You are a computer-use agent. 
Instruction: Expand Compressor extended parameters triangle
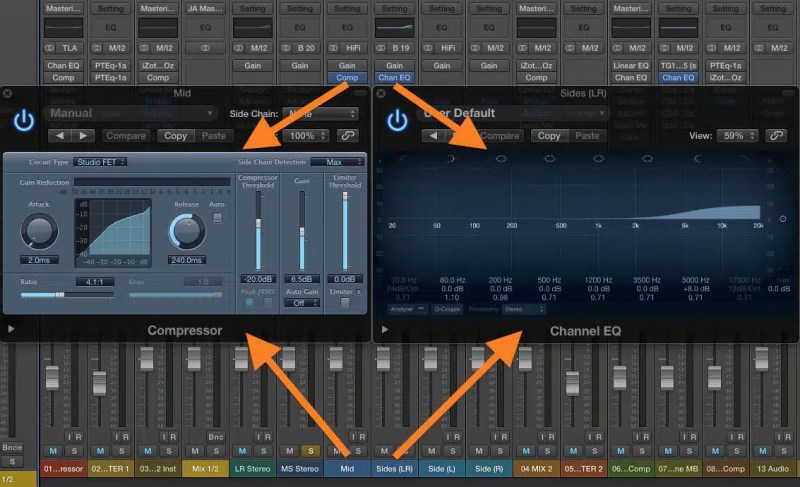click(x=11, y=329)
